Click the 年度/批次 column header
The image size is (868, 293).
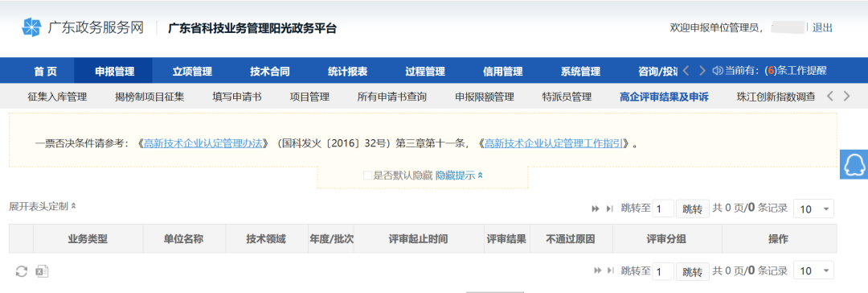[x=331, y=239]
